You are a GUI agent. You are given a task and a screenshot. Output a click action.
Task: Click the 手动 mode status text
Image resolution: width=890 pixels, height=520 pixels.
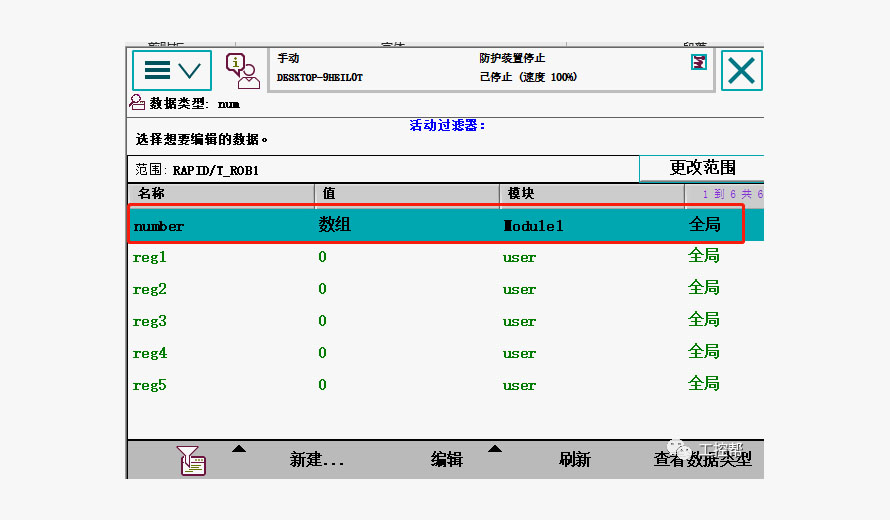click(288, 58)
